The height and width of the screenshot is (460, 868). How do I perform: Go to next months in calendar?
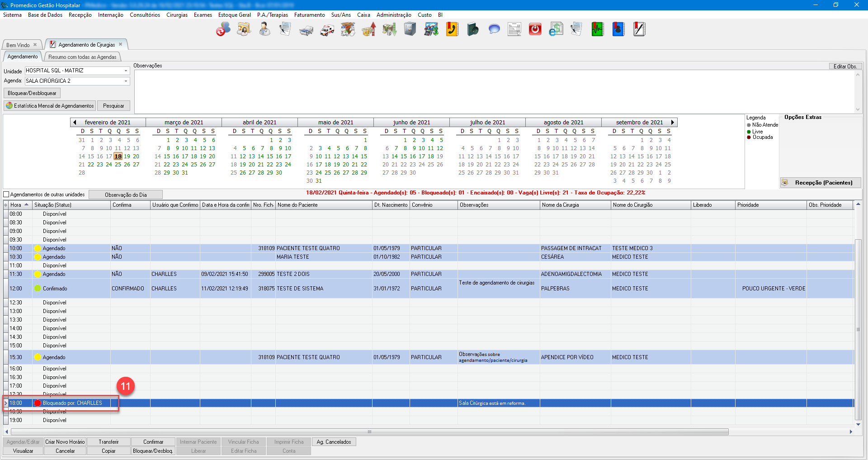pyautogui.click(x=672, y=123)
